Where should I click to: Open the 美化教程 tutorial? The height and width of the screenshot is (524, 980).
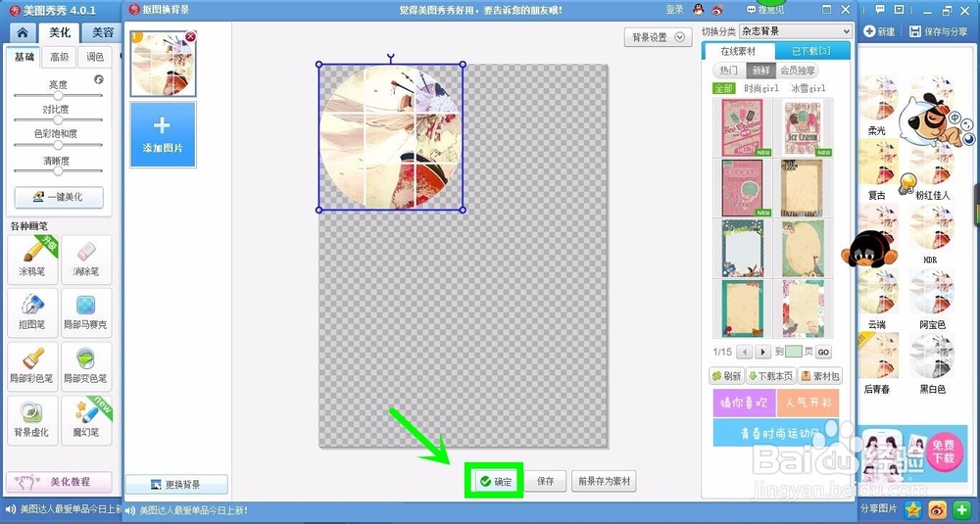pos(59,482)
